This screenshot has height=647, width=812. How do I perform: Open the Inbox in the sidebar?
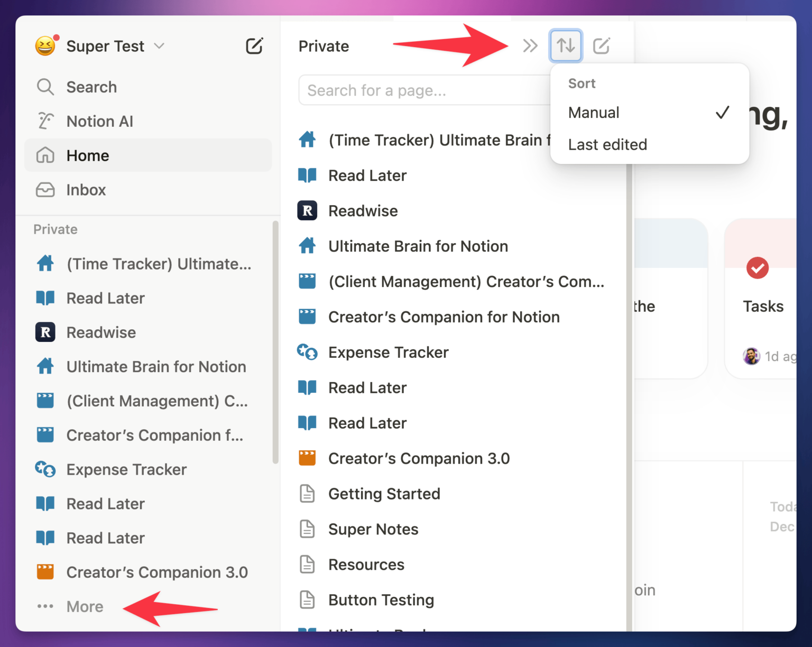point(86,190)
